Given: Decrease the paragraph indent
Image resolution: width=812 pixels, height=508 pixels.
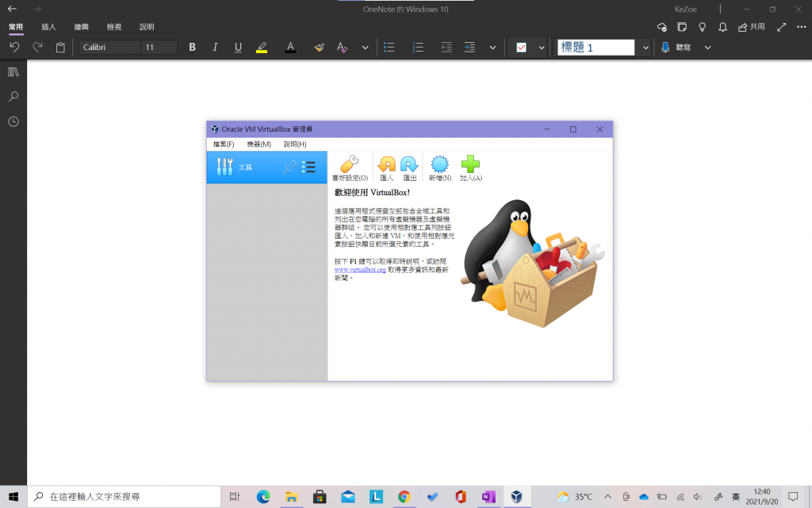Looking at the screenshot, I should (x=446, y=47).
